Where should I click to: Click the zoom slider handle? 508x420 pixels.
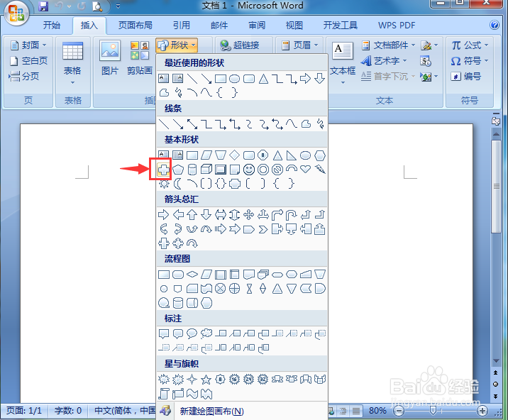pos(433,411)
